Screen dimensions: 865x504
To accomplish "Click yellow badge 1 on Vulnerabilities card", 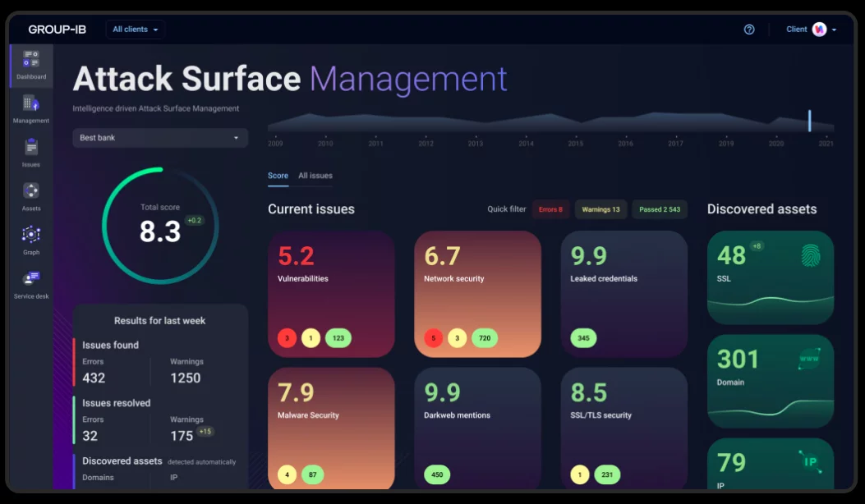I will 311,338.
